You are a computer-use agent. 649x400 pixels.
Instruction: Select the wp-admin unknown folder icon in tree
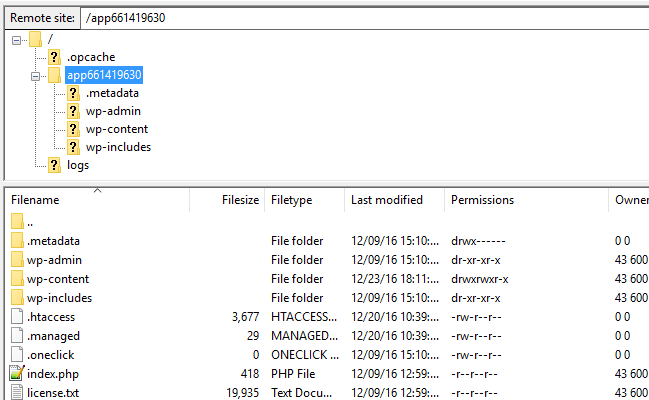tap(73, 111)
